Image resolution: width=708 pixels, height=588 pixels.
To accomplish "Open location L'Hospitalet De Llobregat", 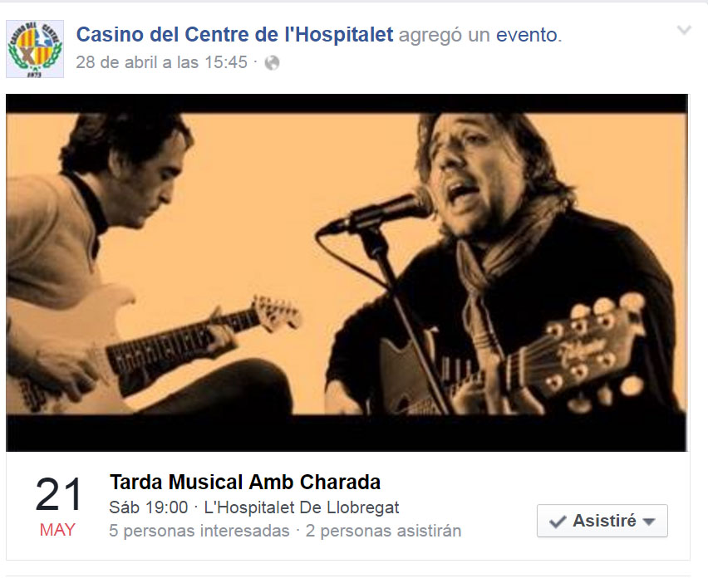I will point(302,507).
